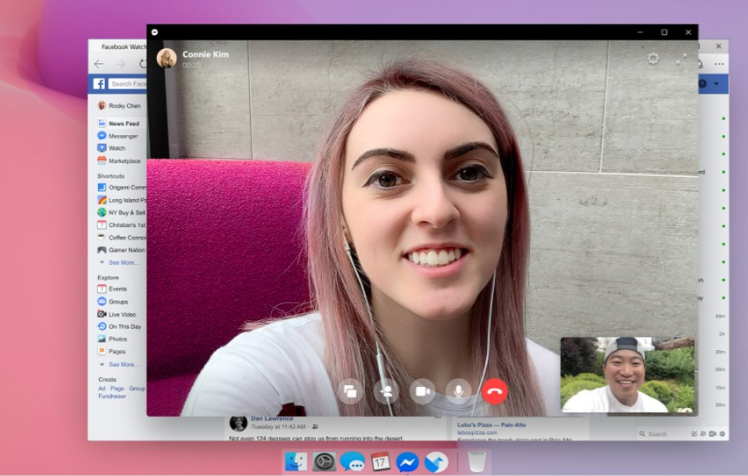The height and width of the screenshot is (476, 748).
Task: Open the browser three-dot menu
Action: pos(719,63)
